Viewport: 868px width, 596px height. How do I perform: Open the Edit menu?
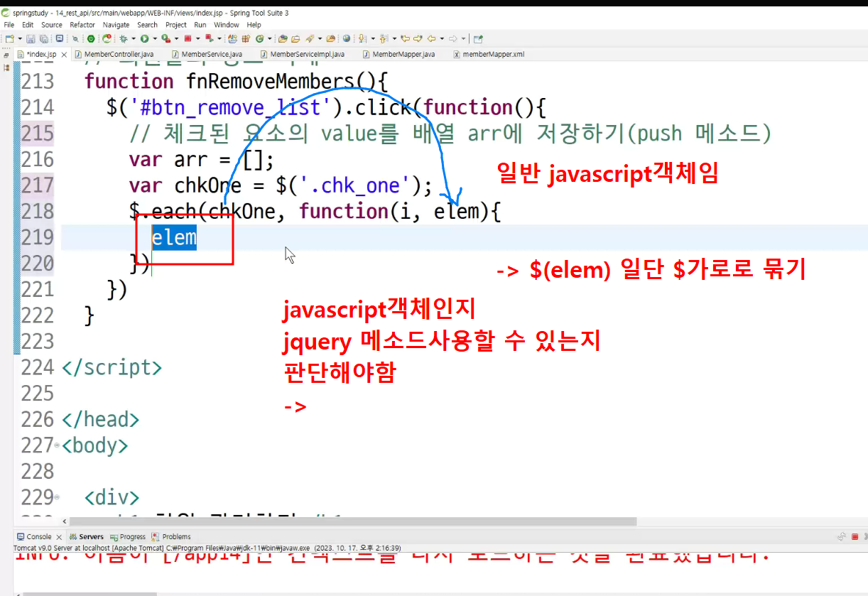point(28,25)
